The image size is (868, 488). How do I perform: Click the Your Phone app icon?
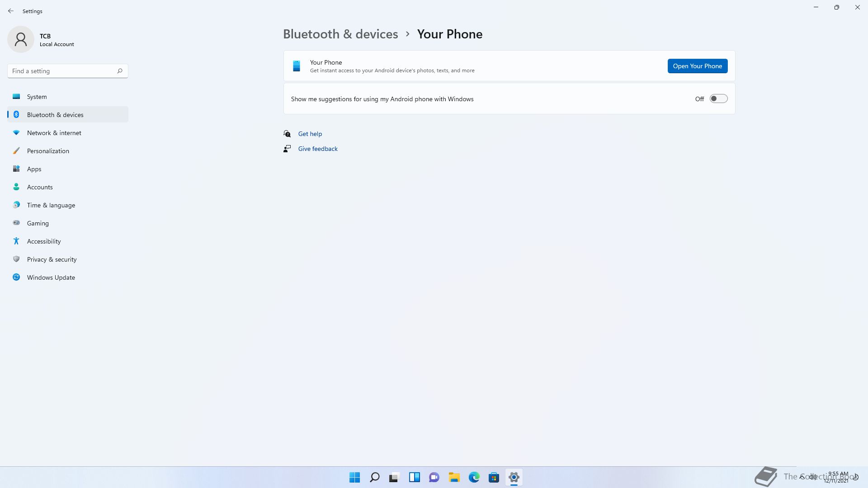[x=297, y=66]
